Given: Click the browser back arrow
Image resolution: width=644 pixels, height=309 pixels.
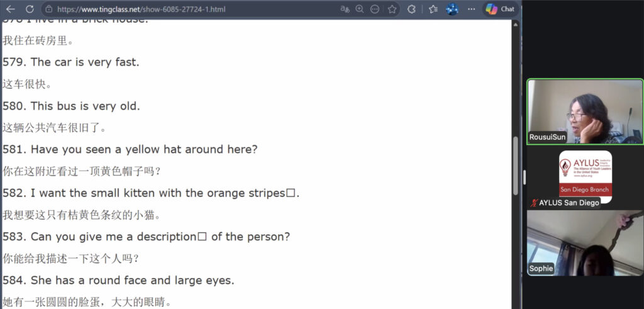Looking at the screenshot, I should coord(10,9).
